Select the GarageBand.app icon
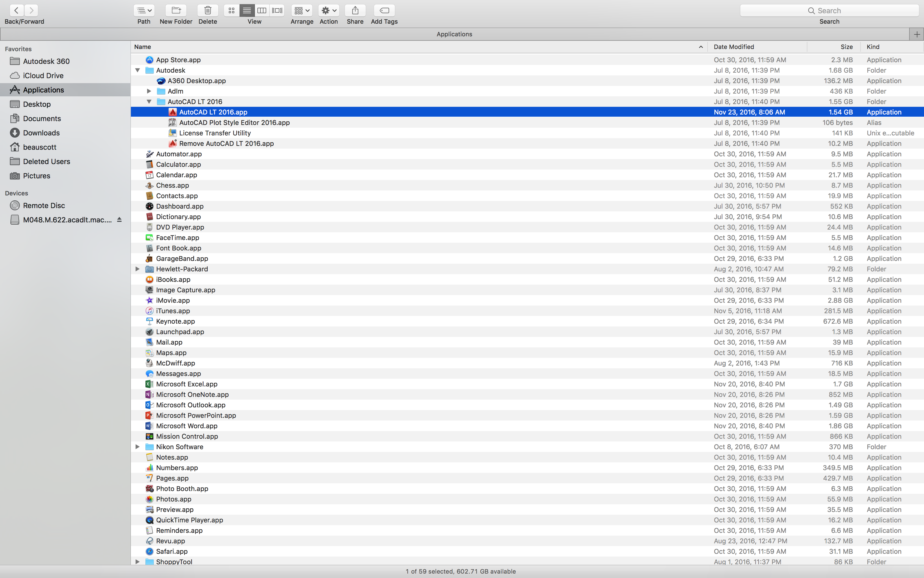924x578 pixels. pos(149,258)
